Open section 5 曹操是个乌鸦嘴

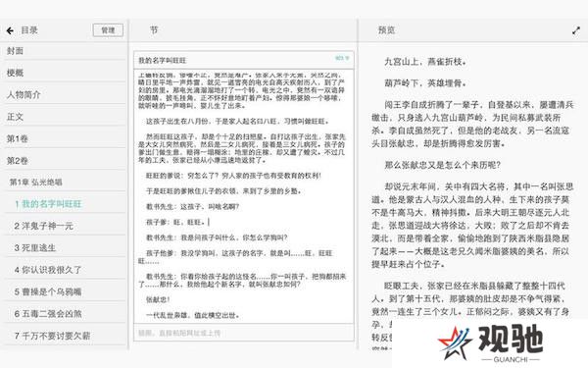(66, 291)
